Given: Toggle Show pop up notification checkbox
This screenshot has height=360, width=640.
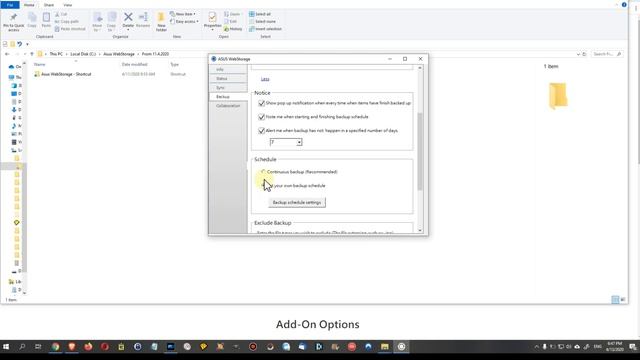Looking at the screenshot, I should [261, 103].
